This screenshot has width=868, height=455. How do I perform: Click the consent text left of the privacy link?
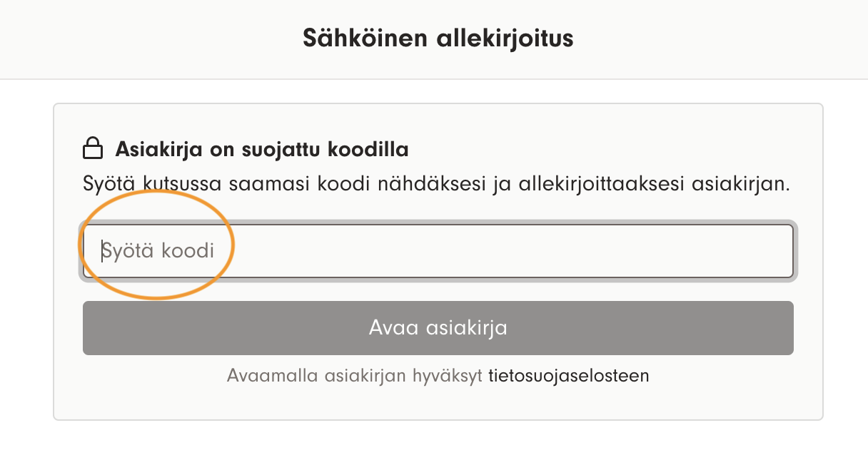click(355, 376)
